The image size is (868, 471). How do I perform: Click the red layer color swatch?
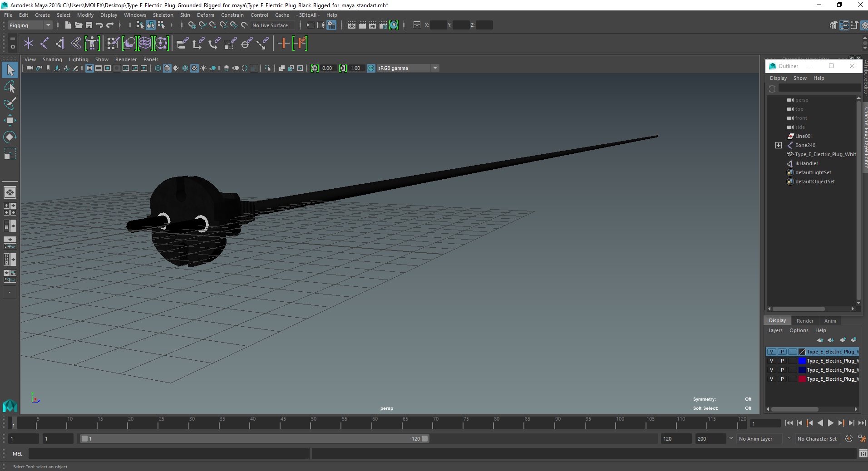[x=802, y=379]
